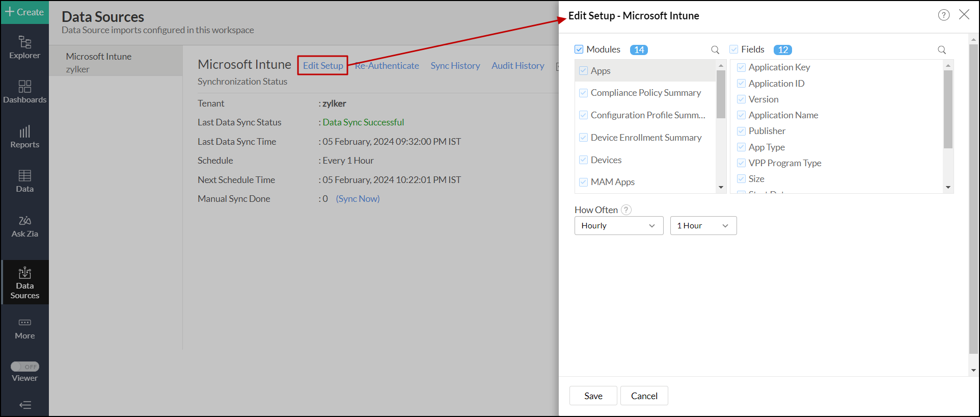Uncheck the Modules select-all checkbox

tap(579, 49)
